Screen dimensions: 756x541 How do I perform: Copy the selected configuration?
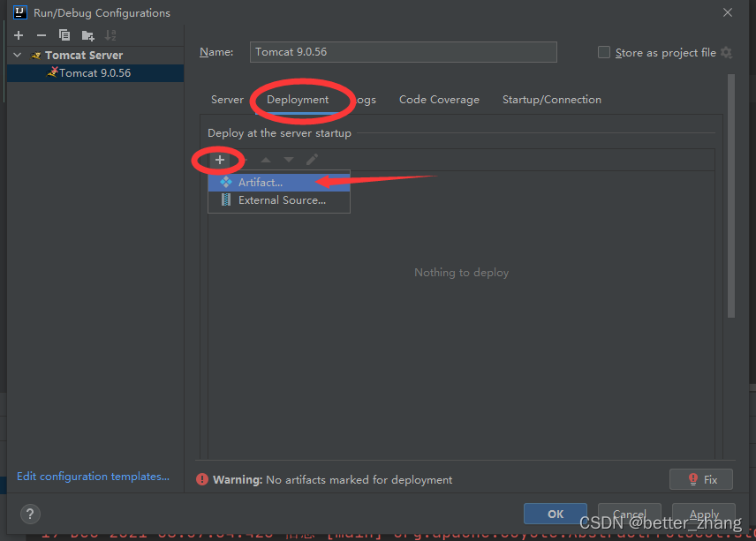[x=64, y=35]
